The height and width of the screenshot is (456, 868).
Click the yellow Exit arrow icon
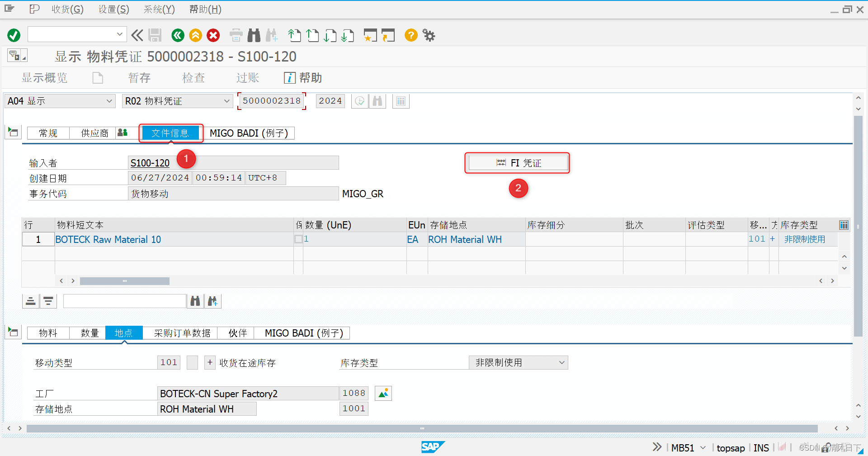[x=196, y=35]
